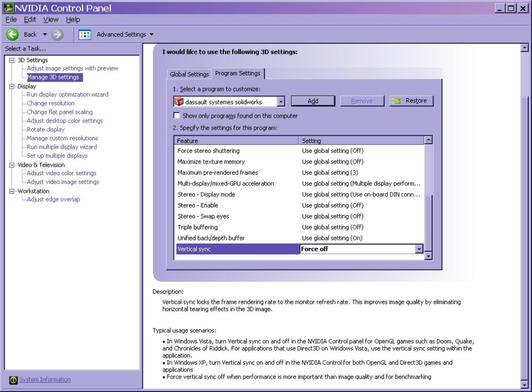The width and height of the screenshot is (532, 392).
Task: Open Adjust video color settings task
Action: 62,173
